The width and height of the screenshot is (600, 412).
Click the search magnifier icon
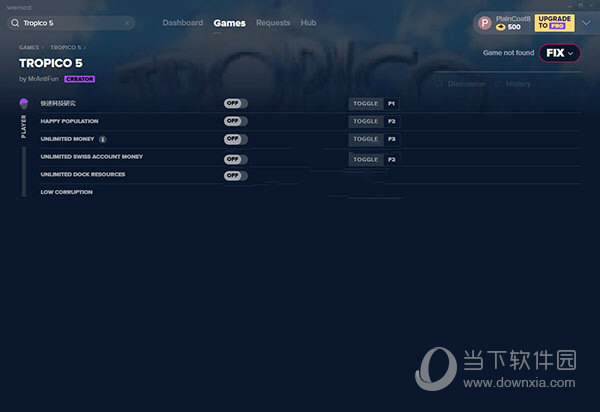point(15,23)
